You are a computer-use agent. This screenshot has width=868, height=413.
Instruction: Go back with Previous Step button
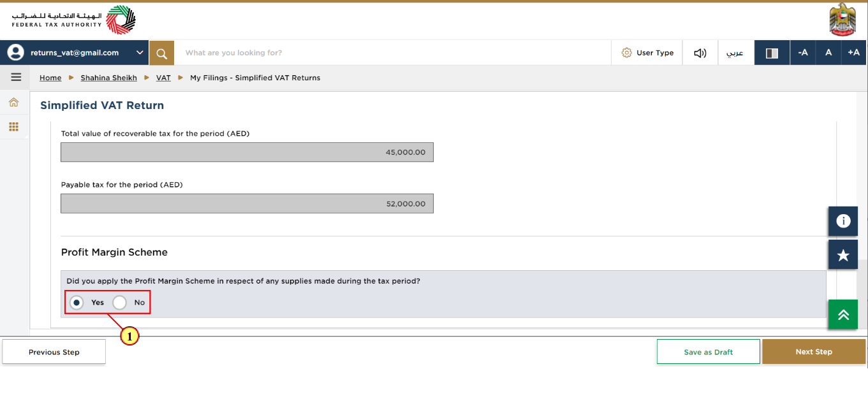[54, 352]
